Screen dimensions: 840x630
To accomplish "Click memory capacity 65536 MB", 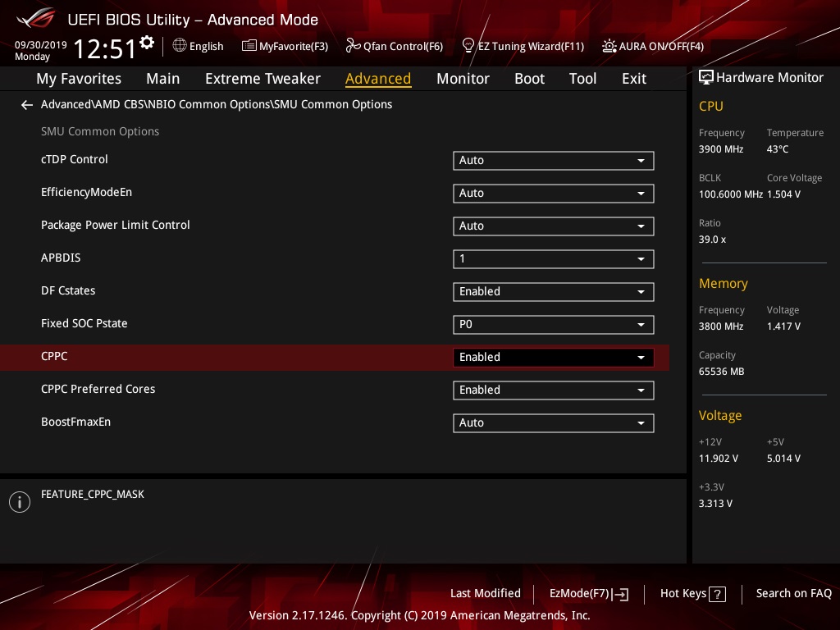I will (x=722, y=372).
